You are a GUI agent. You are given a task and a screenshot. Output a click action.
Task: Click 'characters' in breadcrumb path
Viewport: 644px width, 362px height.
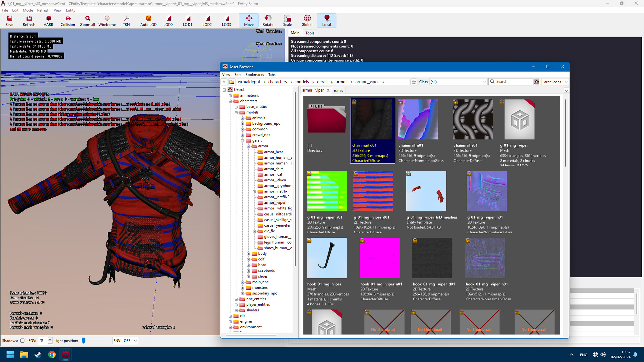click(x=277, y=82)
